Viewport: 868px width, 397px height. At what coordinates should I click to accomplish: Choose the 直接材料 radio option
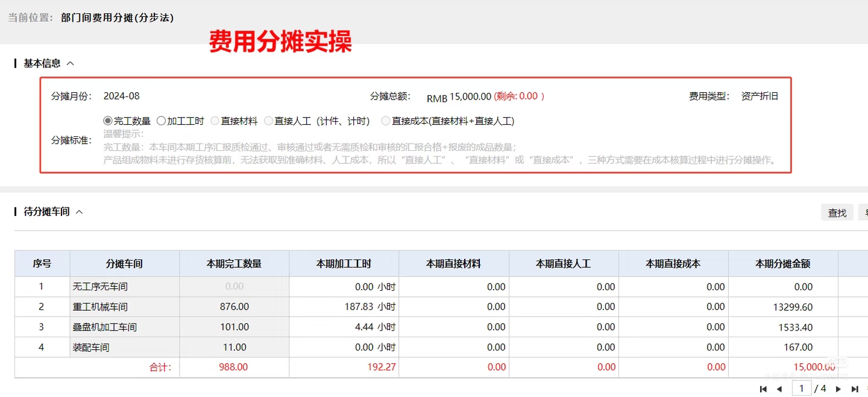click(215, 121)
